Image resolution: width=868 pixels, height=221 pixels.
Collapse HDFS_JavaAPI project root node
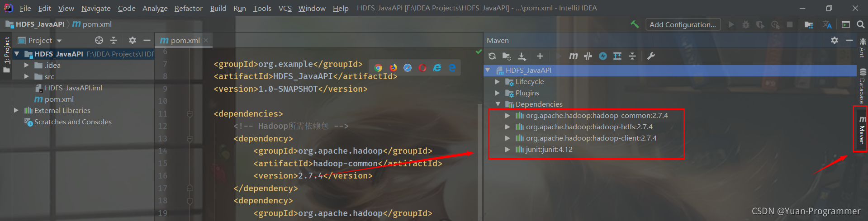(17, 54)
